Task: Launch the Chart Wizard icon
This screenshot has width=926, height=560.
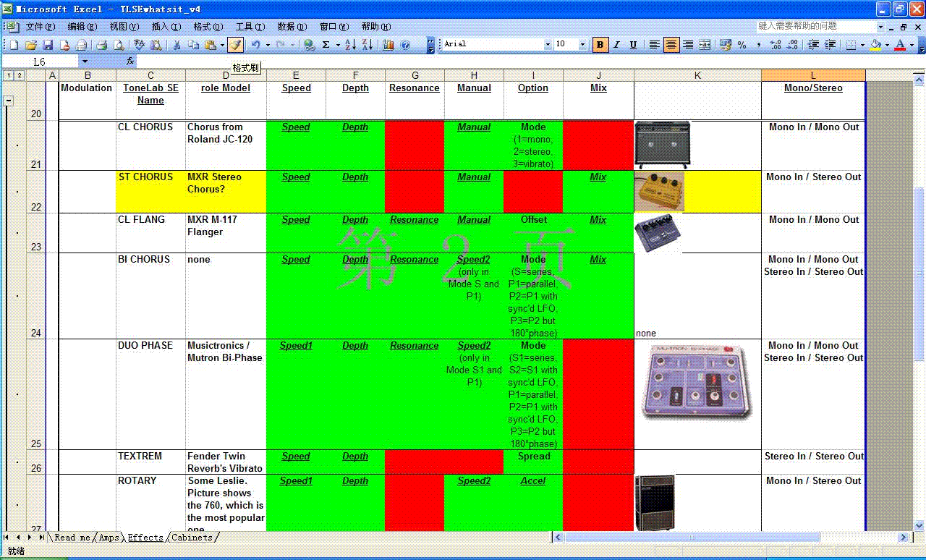Action: click(388, 45)
